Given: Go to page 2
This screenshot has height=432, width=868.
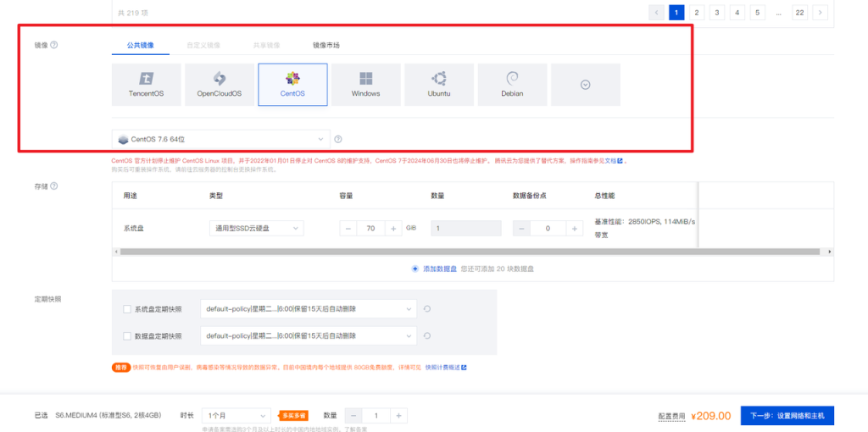Looking at the screenshot, I should point(697,12).
